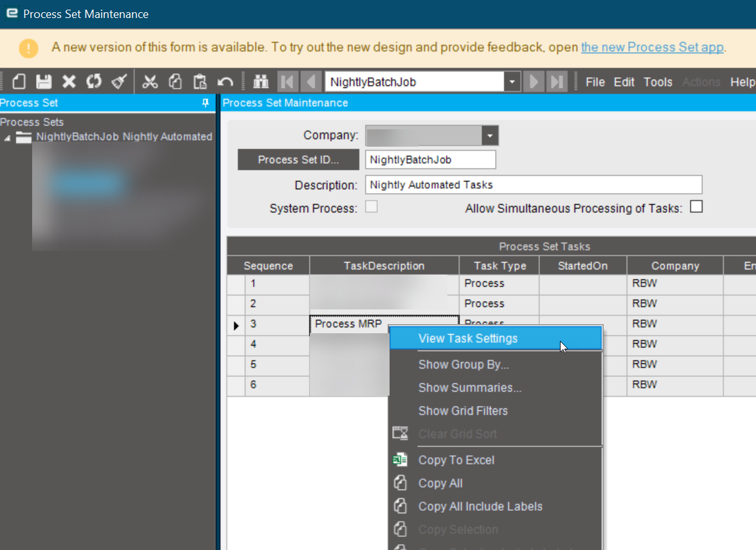The height and width of the screenshot is (550, 756).
Task: Go to the last record
Action: (x=557, y=82)
